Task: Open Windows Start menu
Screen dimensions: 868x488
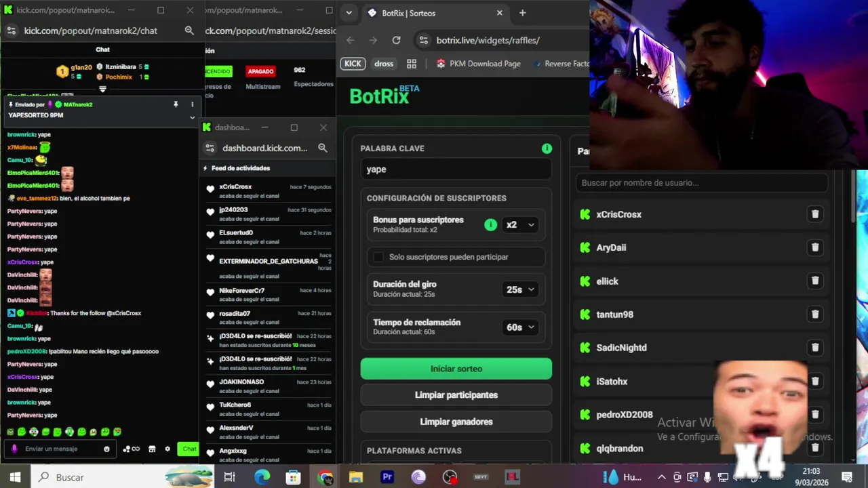Action: 15,477
